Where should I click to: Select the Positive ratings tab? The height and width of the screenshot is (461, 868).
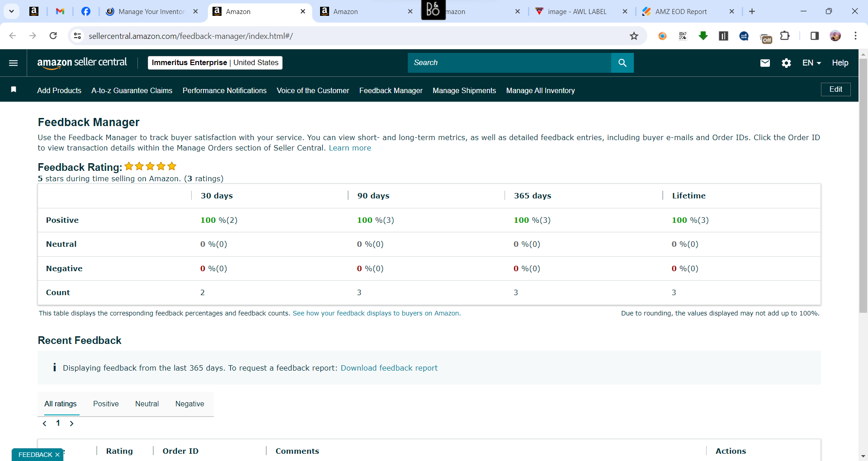tap(106, 404)
